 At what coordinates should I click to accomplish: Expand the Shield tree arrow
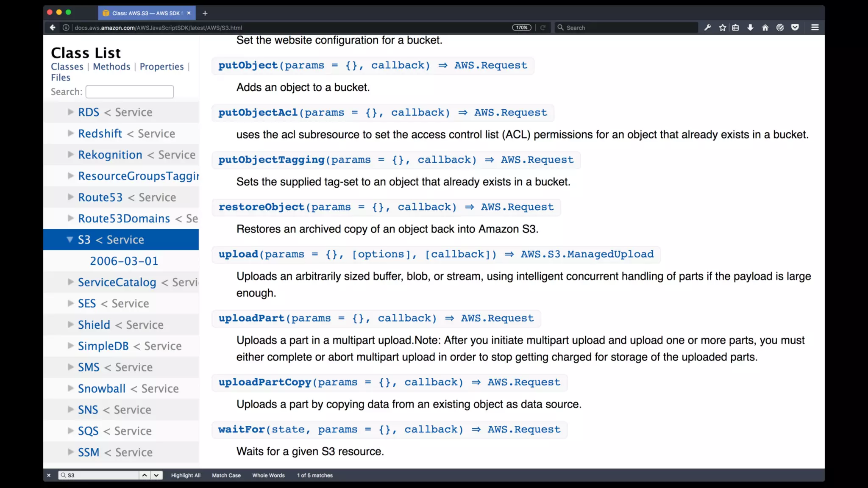(x=71, y=324)
